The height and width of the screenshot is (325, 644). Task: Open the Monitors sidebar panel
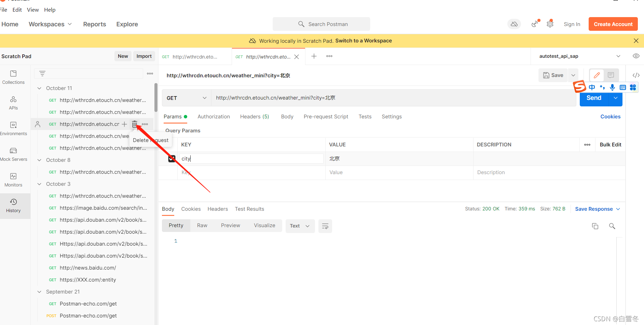13,180
